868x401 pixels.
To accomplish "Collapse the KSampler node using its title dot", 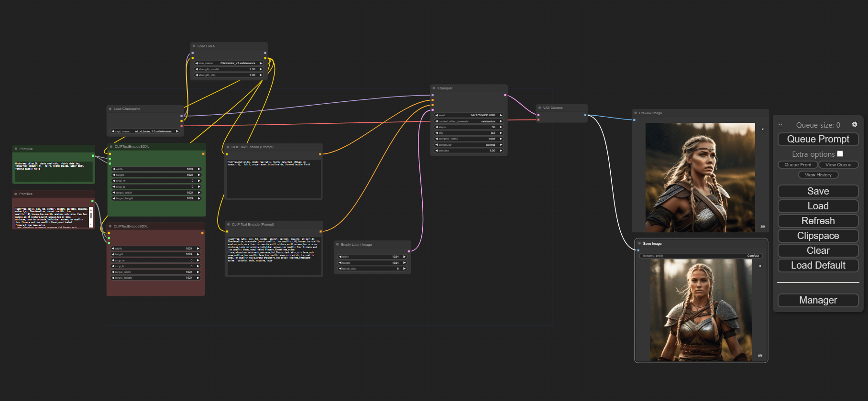I will 434,88.
